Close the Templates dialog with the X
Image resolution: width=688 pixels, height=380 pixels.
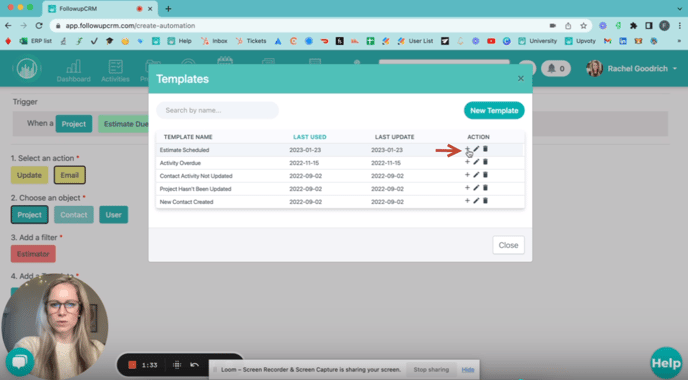point(521,79)
